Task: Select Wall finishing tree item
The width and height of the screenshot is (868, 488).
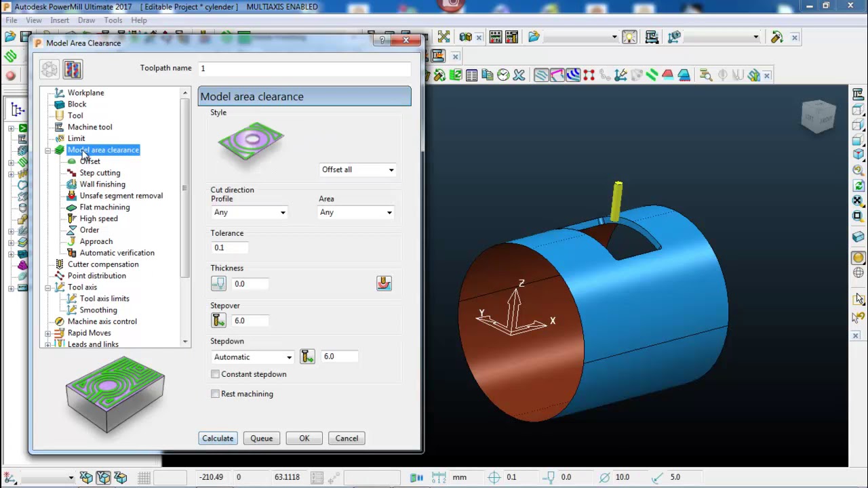Action: click(x=102, y=184)
